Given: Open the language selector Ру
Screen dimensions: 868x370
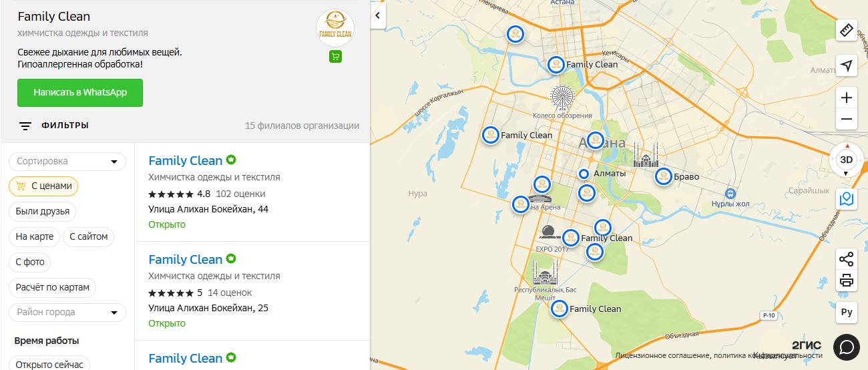Looking at the screenshot, I should click(847, 312).
